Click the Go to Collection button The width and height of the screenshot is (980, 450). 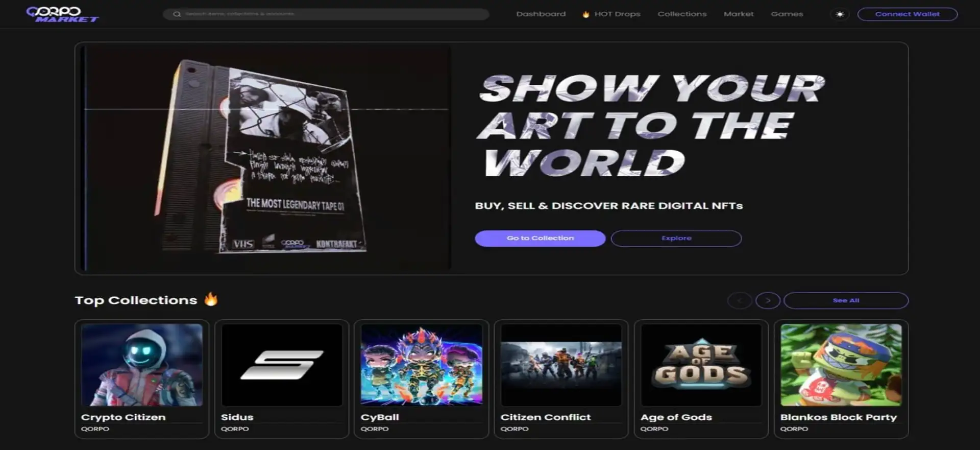point(540,238)
